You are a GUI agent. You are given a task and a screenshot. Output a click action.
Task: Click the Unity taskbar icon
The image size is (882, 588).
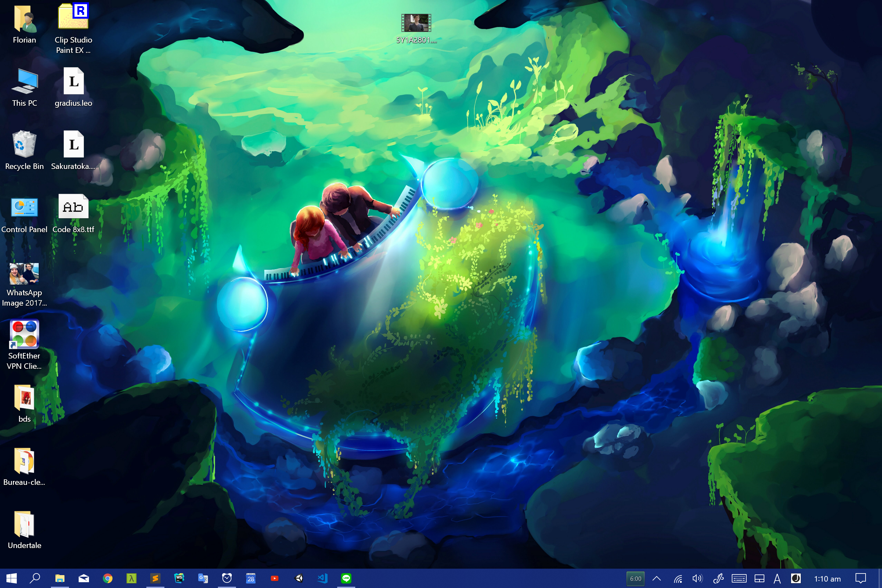(299, 578)
